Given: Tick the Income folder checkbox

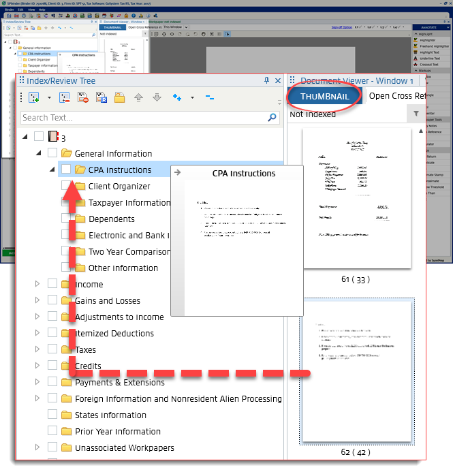Looking at the screenshot, I should [52, 283].
